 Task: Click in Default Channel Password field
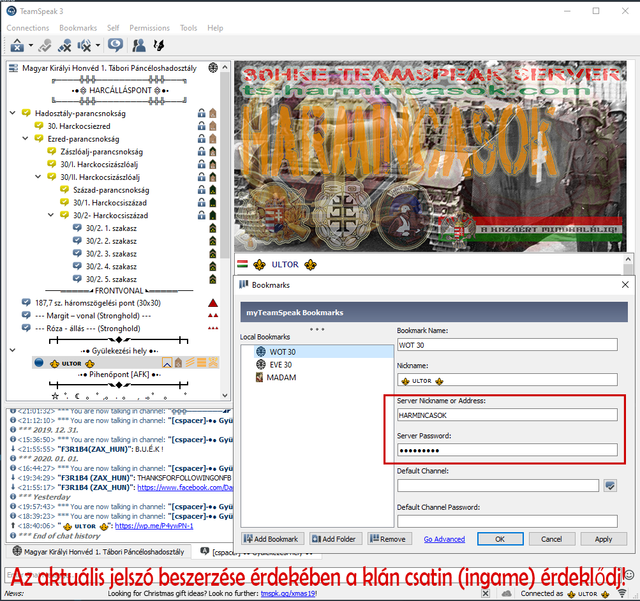click(507, 521)
